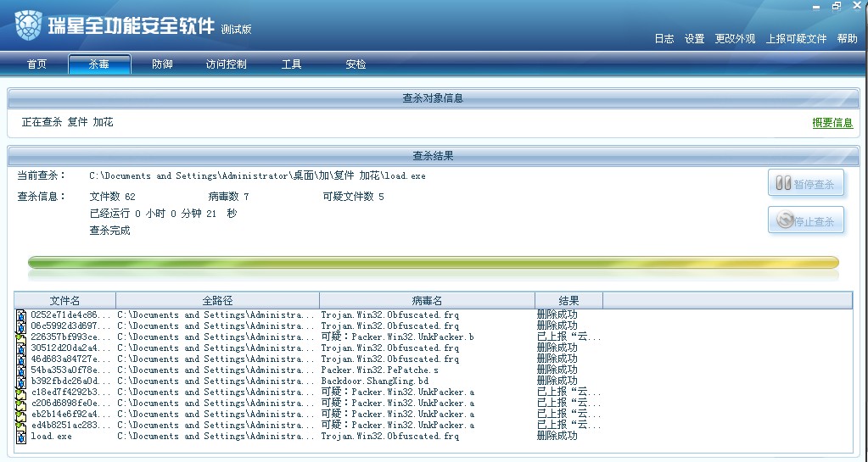
Task: Click the green scan progress bar
Action: coord(434,262)
